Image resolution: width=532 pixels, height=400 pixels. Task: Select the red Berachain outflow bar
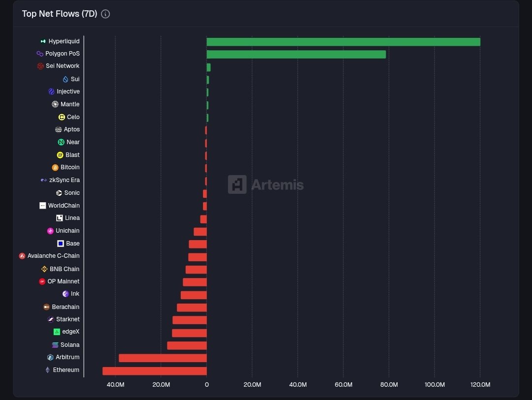pyautogui.click(x=192, y=308)
